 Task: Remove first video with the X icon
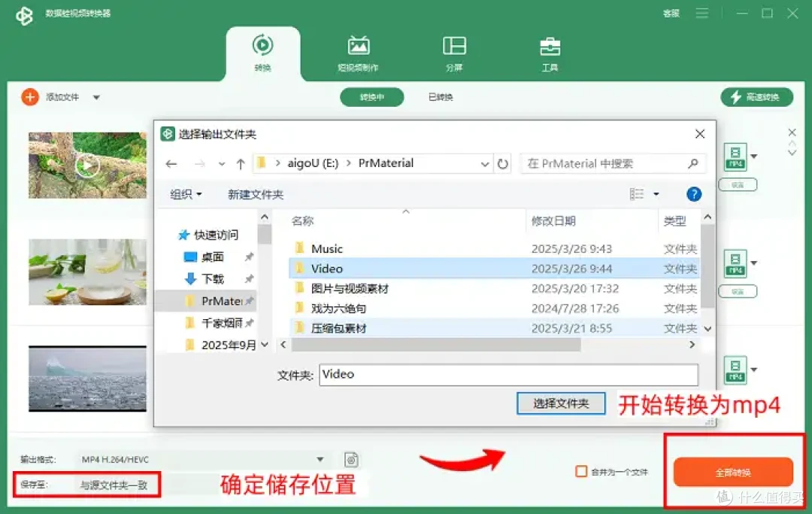[x=792, y=132]
